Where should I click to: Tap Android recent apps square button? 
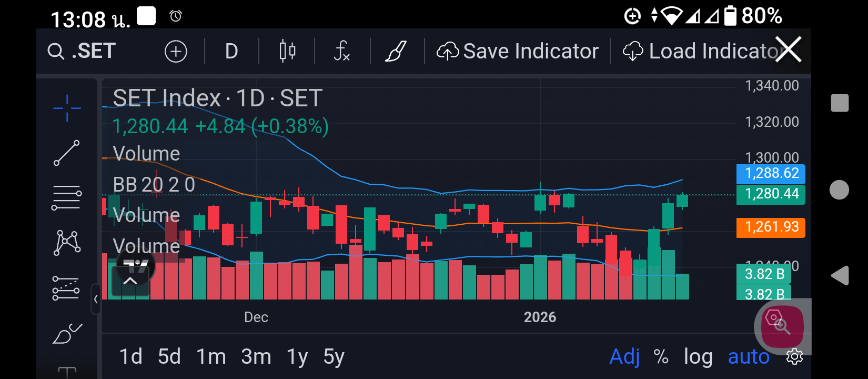point(840,103)
